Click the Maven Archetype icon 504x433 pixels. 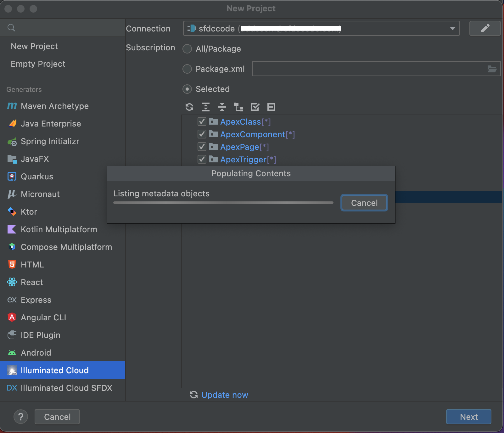[12, 106]
